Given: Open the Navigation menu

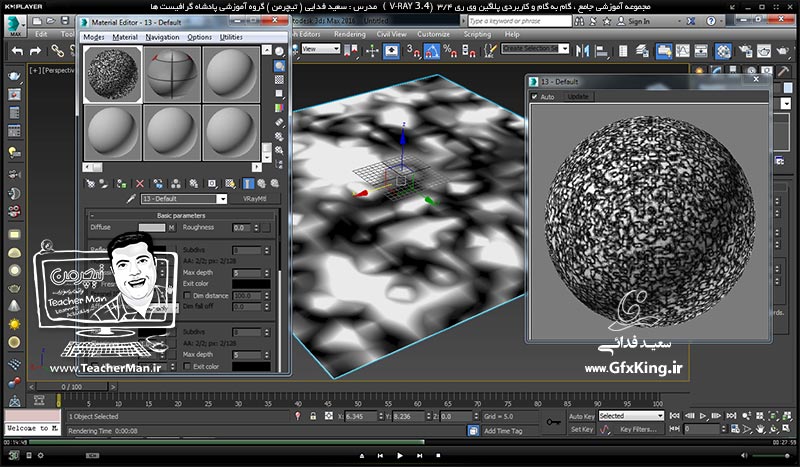Looking at the screenshot, I should 162,37.
